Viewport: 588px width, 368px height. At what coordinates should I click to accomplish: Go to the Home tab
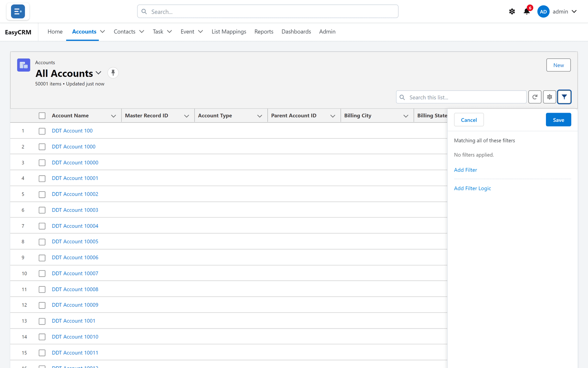[x=55, y=32]
